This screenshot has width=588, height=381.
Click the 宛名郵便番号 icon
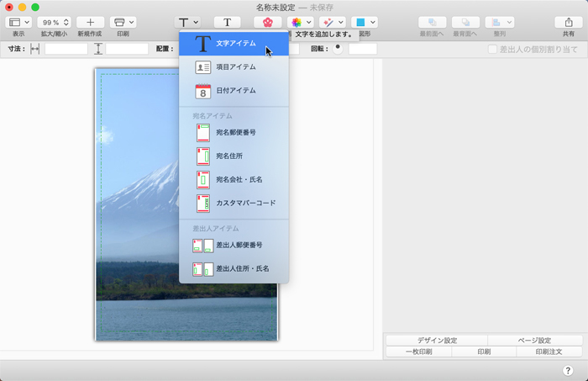coord(202,132)
